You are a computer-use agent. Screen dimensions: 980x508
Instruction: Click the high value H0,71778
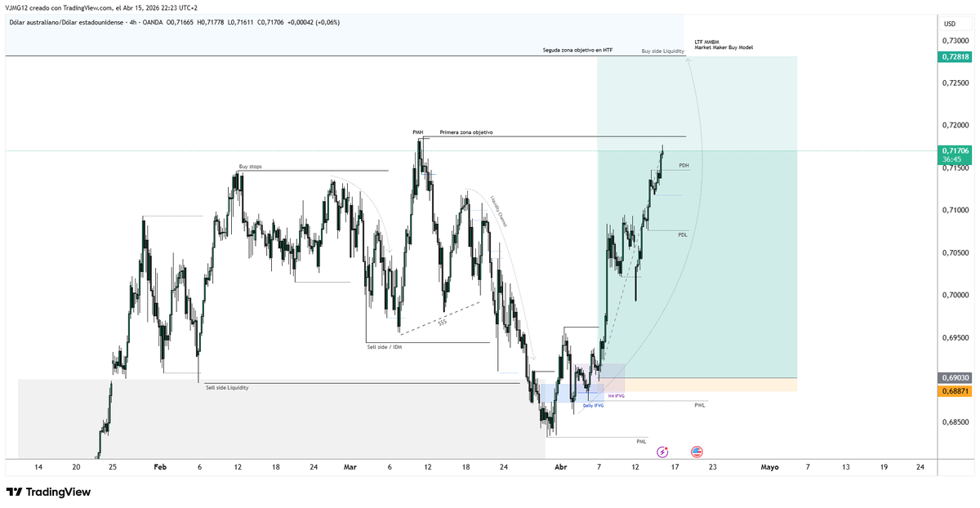(212, 22)
